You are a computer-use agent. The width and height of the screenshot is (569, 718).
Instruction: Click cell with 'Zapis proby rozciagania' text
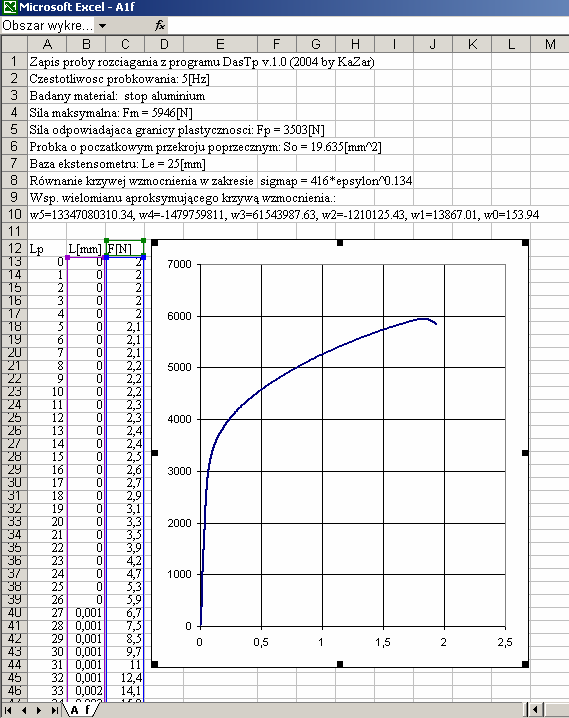[x=201, y=62]
